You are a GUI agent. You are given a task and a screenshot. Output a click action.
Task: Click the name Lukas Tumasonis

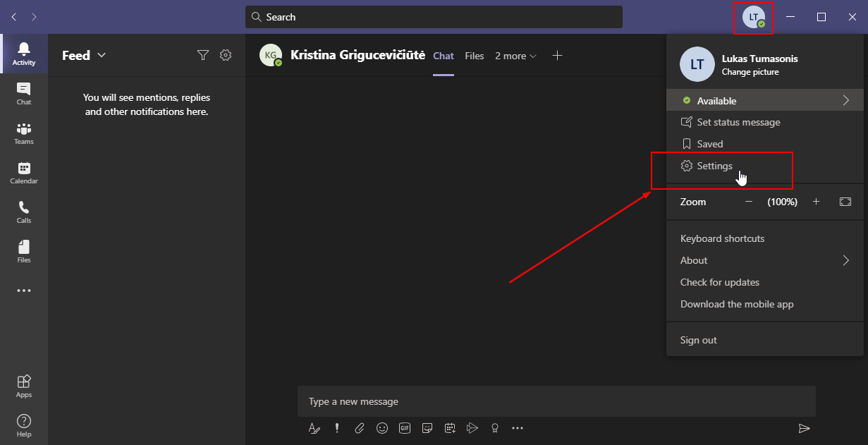[x=760, y=59]
